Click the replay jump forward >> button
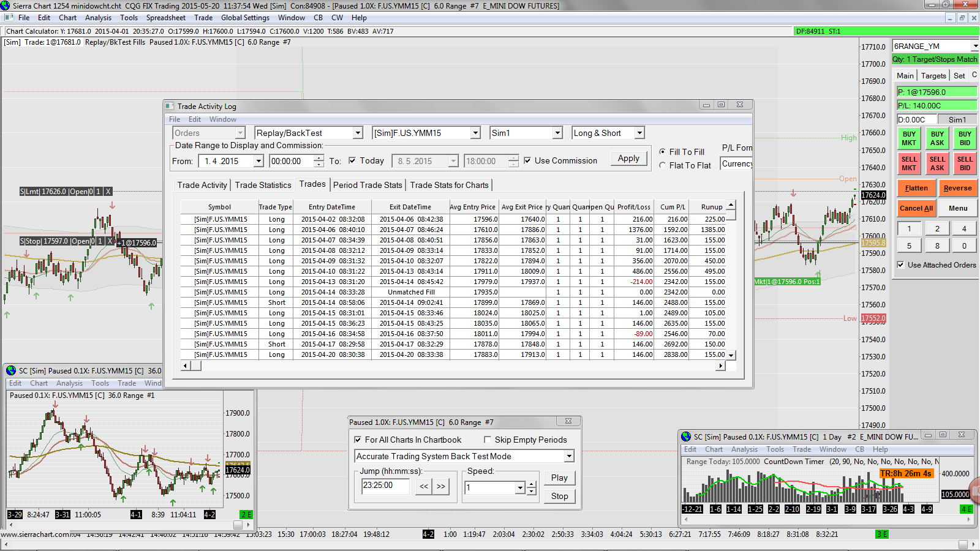The image size is (980, 551). (x=441, y=487)
